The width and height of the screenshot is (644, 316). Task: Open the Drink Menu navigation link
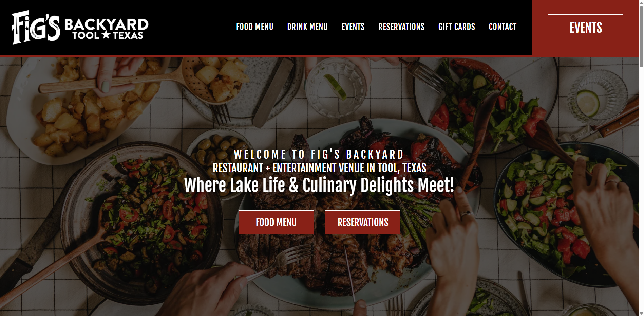point(307,27)
